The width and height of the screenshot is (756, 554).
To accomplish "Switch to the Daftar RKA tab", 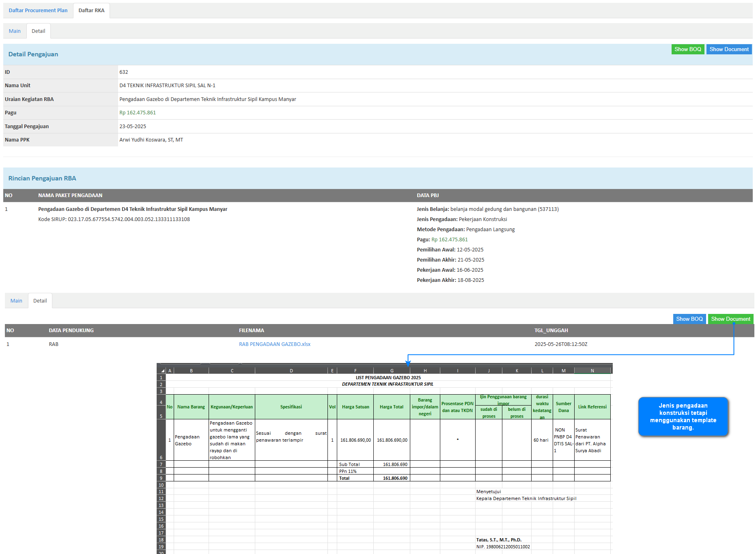I will [x=91, y=11].
